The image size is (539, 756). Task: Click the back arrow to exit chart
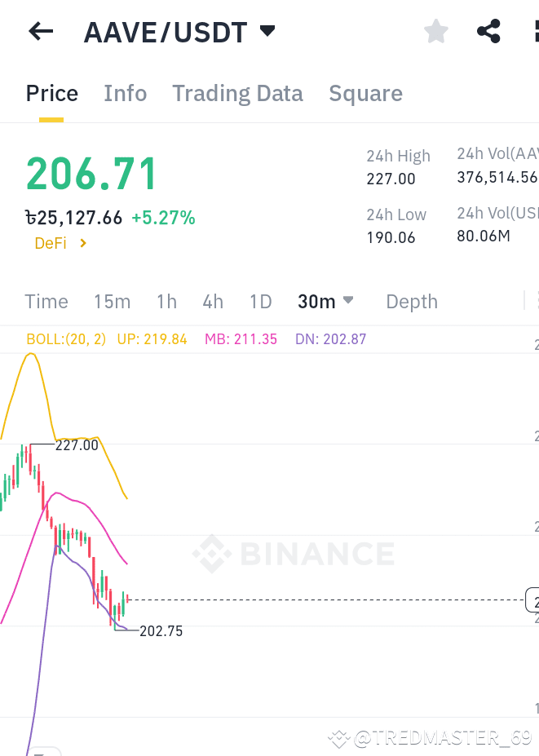coord(39,31)
